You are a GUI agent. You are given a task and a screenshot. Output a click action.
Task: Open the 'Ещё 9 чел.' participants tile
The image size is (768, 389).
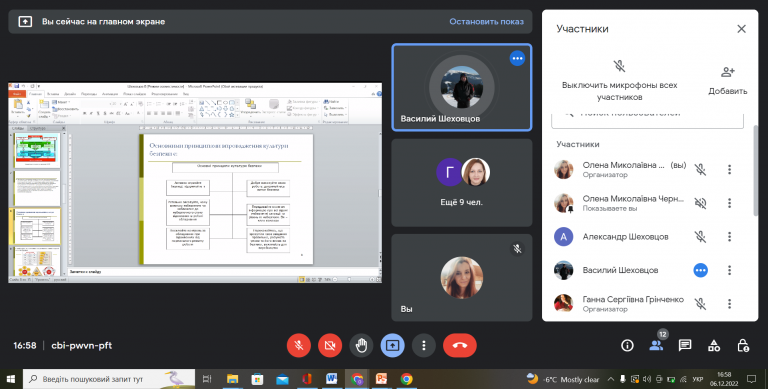(x=461, y=183)
